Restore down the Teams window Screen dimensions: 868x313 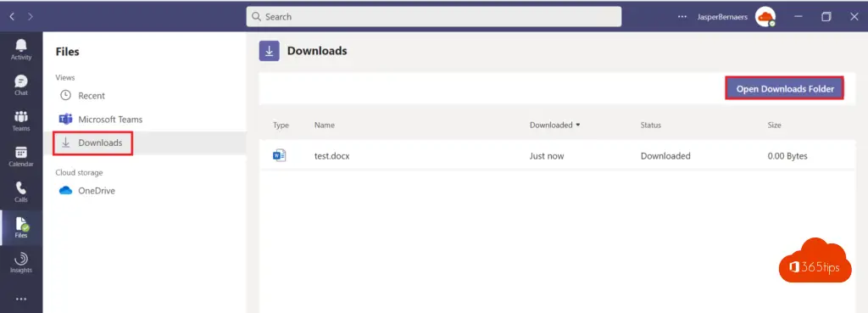(826, 17)
